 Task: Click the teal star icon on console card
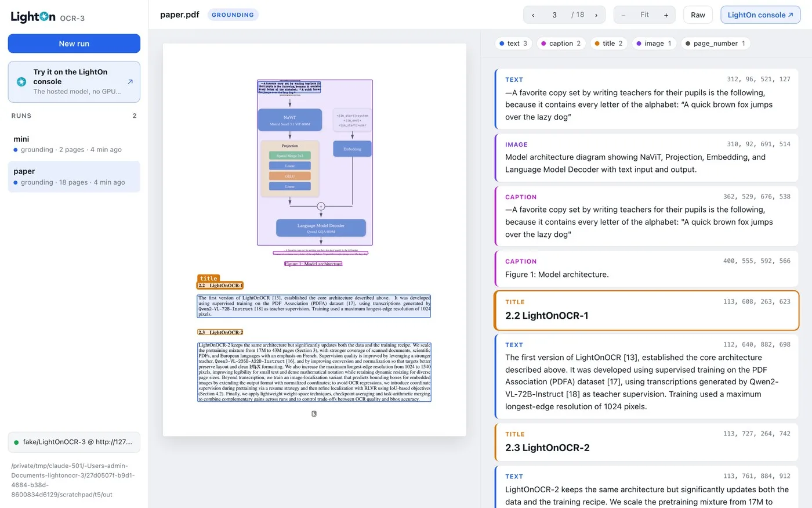coord(21,82)
